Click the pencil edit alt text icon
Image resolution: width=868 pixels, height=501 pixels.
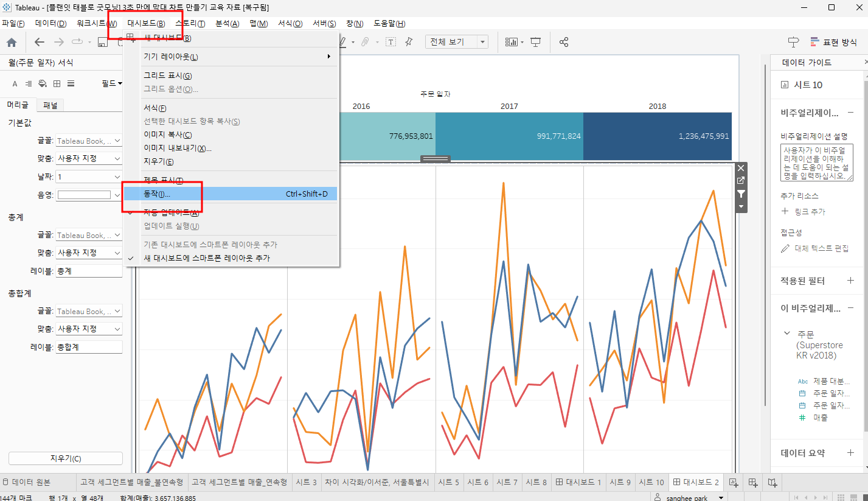coord(785,248)
